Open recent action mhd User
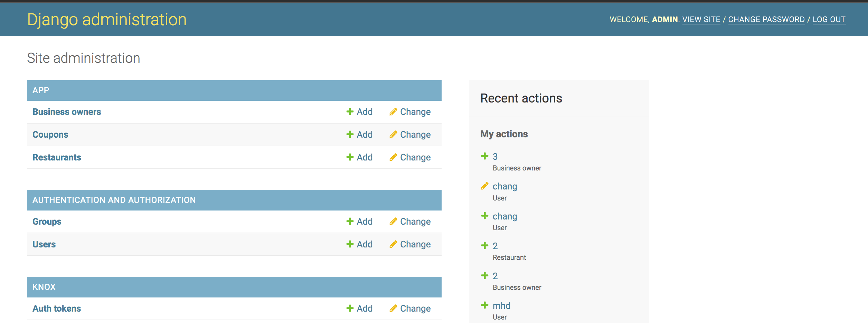 click(x=501, y=306)
